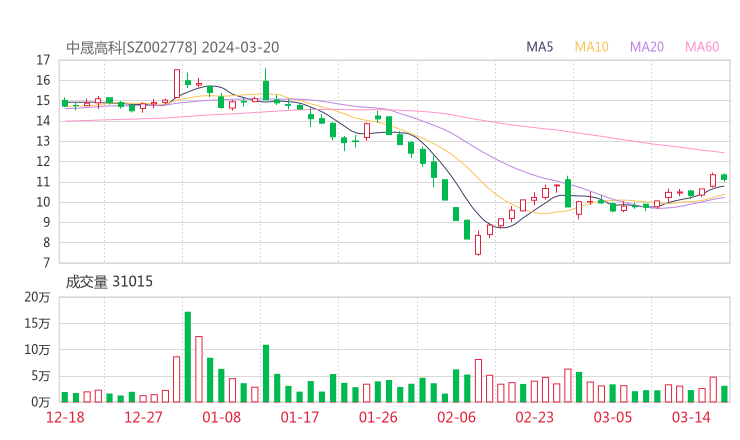Click the MA10 legend label
The width and height of the screenshot is (740, 440).
591,47
